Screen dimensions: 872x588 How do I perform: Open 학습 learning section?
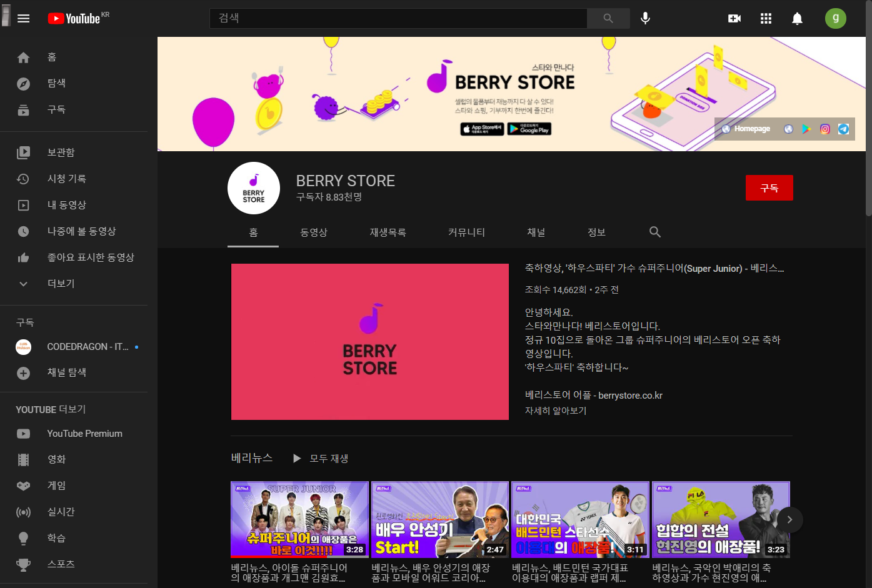(x=74, y=538)
